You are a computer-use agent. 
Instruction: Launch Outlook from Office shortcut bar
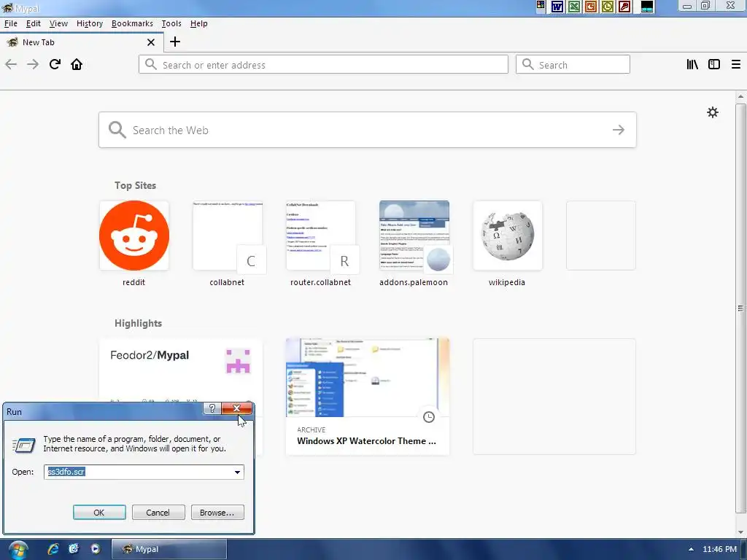click(608, 7)
